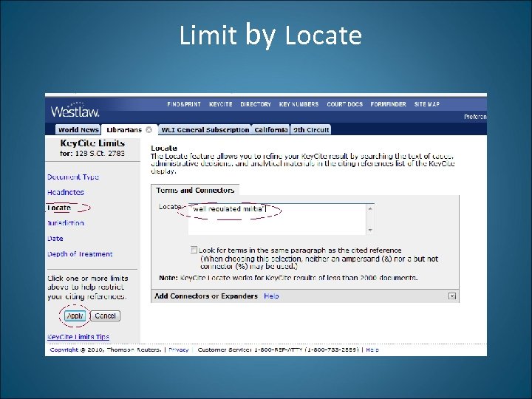
Task: Select Document Type limit
Action: click(73, 177)
